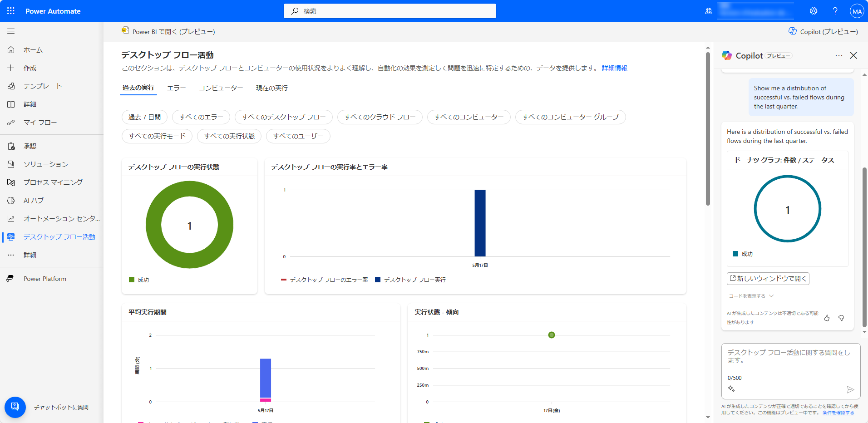The width and height of the screenshot is (868, 423).
Task: Click 新しいウィンドウで開く button
Action: (768, 279)
